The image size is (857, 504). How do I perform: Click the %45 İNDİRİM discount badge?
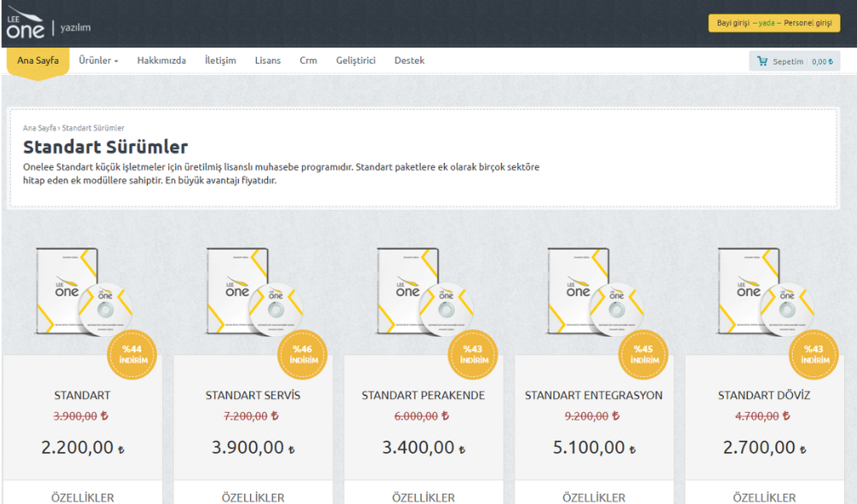tap(644, 355)
